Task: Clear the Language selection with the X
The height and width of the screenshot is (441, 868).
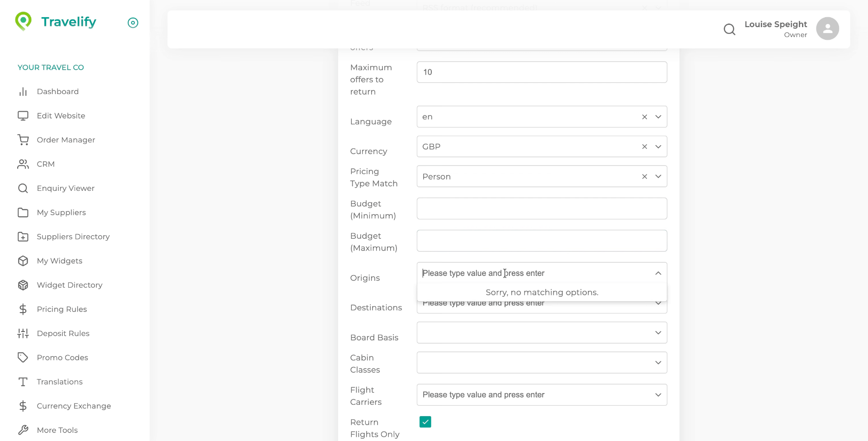Action: [x=645, y=117]
